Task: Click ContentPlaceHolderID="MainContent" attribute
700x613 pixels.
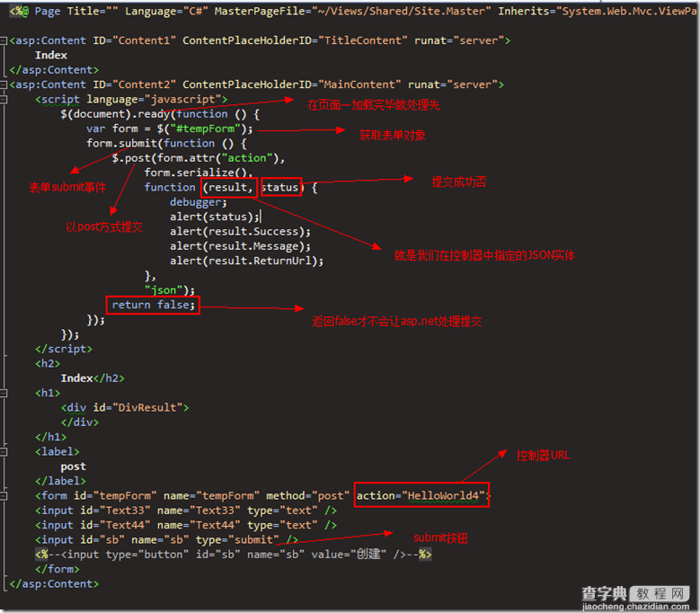Action: [x=291, y=84]
